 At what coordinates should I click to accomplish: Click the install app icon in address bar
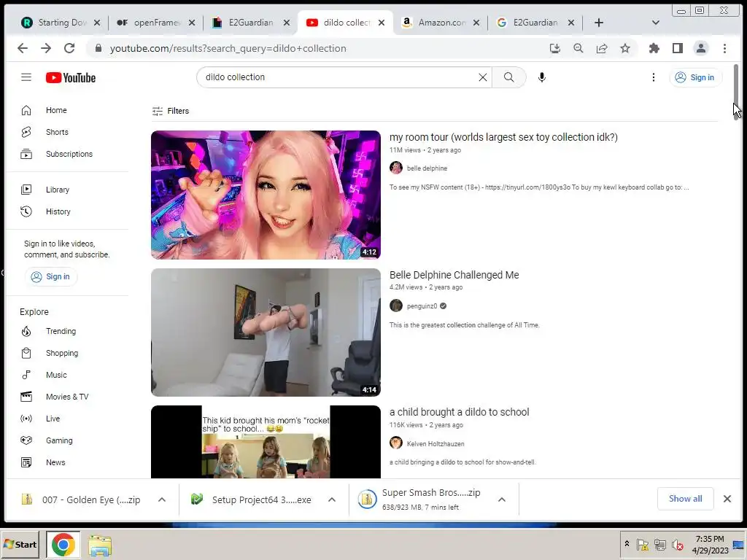pyautogui.click(x=554, y=48)
